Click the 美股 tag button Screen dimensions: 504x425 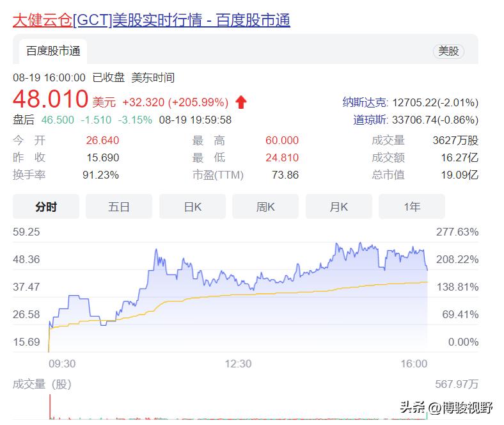(448, 51)
